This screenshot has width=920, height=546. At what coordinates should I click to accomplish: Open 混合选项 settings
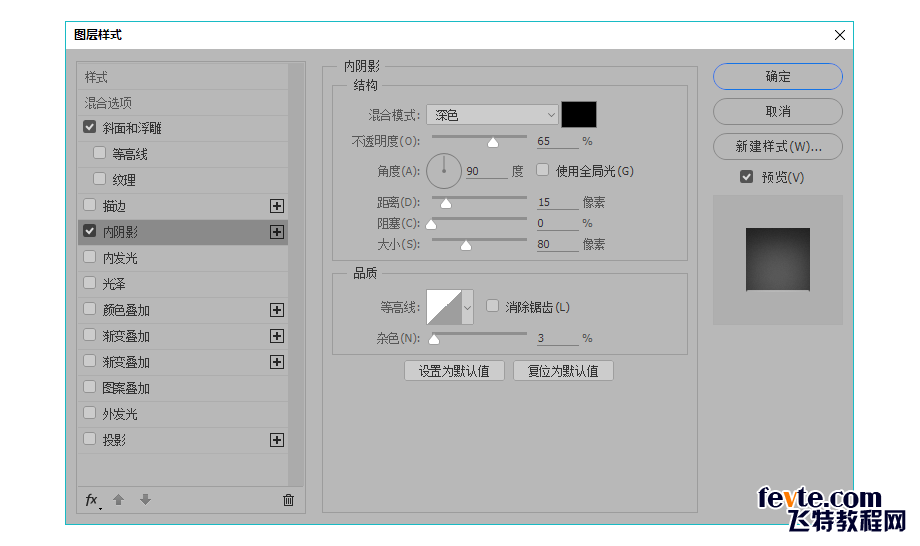tap(183, 103)
